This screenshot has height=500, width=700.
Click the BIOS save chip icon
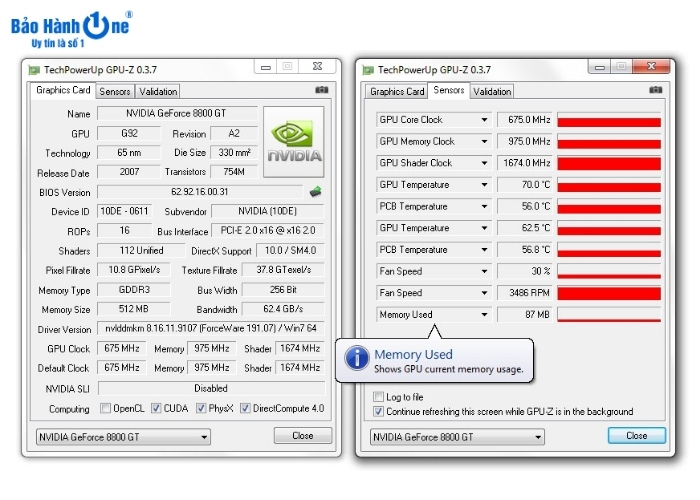click(x=315, y=192)
